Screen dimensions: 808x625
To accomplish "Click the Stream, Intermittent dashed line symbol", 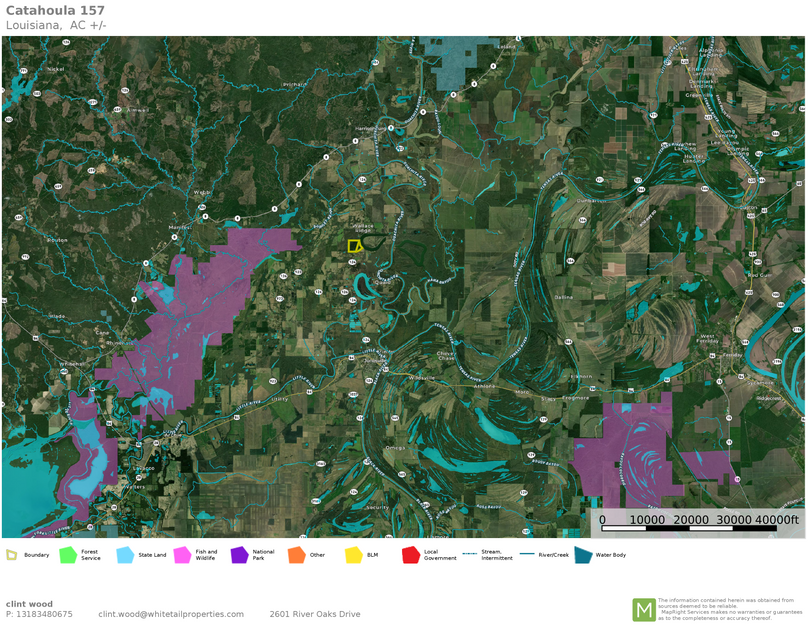I will pyautogui.click(x=469, y=554).
